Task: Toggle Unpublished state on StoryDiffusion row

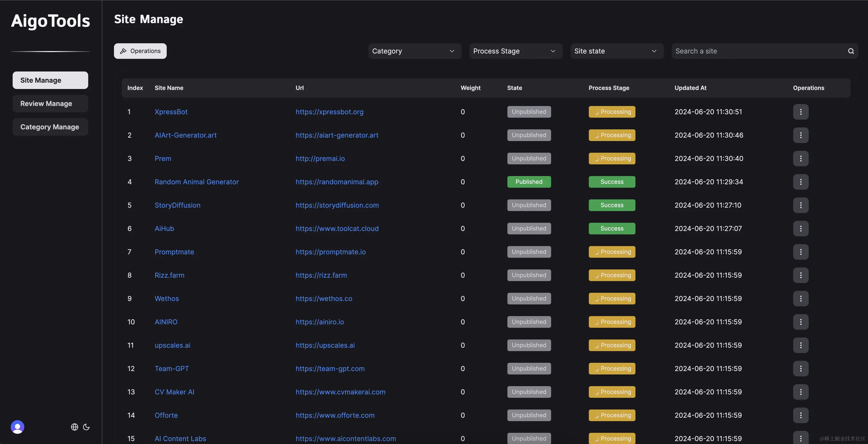Action: [x=528, y=205]
